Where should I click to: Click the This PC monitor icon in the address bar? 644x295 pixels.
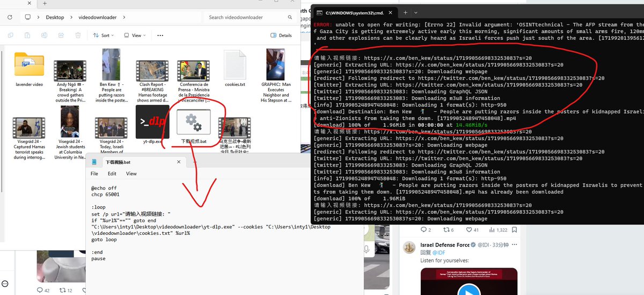[27, 17]
